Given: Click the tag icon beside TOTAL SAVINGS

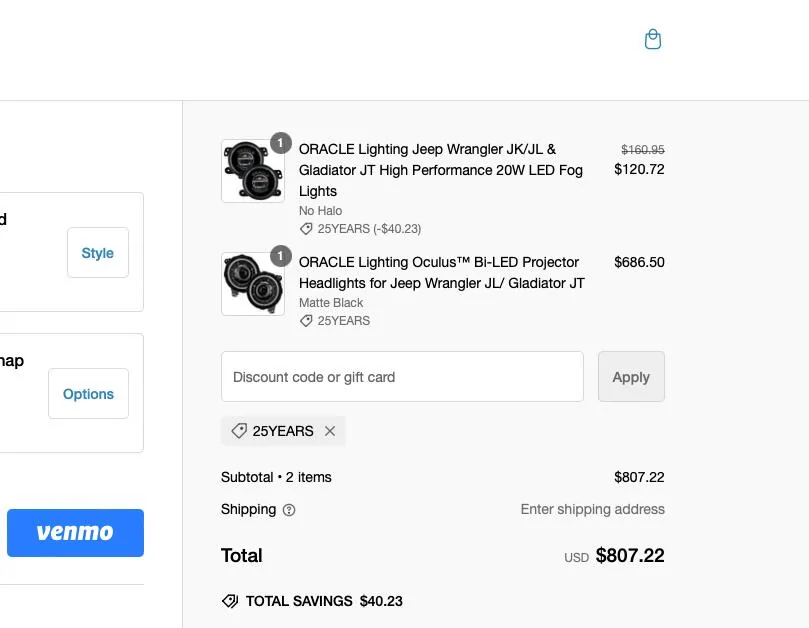Looking at the screenshot, I should tap(230, 601).
